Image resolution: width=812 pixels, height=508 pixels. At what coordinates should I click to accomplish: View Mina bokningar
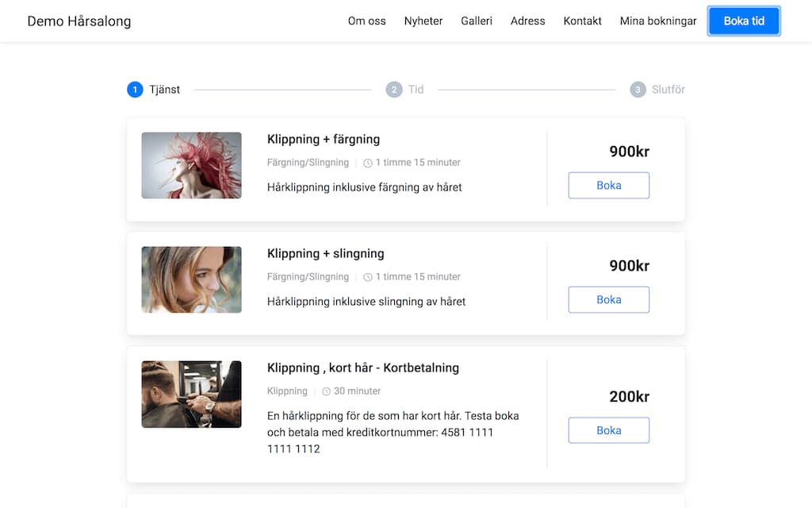click(x=658, y=21)
